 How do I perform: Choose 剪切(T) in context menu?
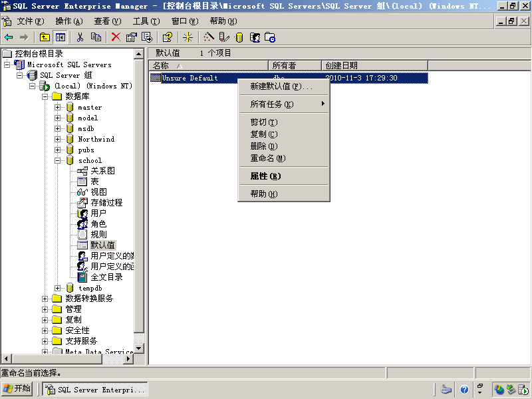pyautogui.click(x=284, y=122)
